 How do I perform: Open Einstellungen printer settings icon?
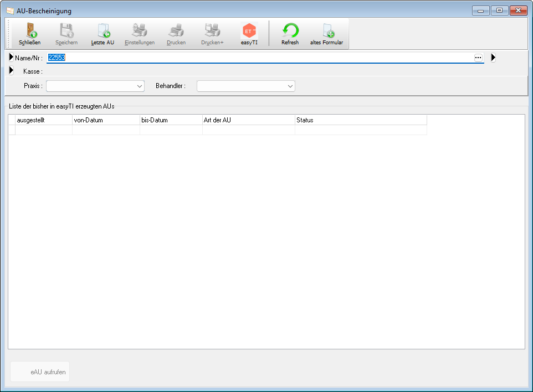[140, 31]
